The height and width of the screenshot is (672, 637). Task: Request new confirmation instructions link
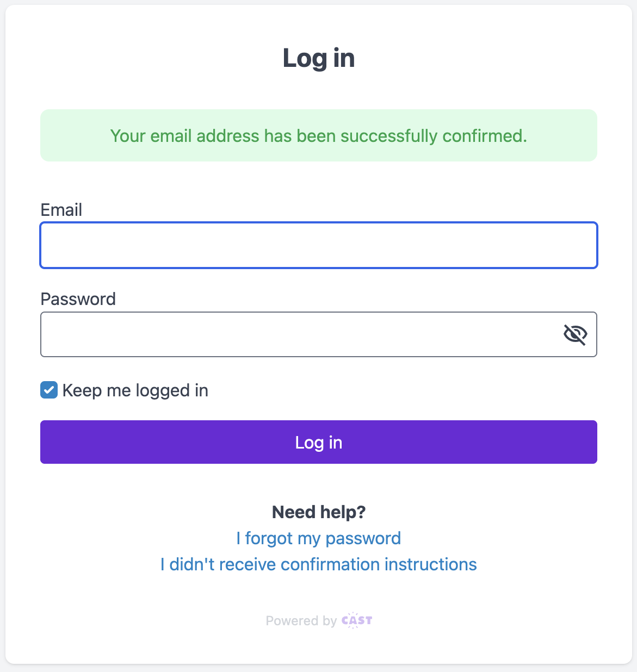click(318, 564)
